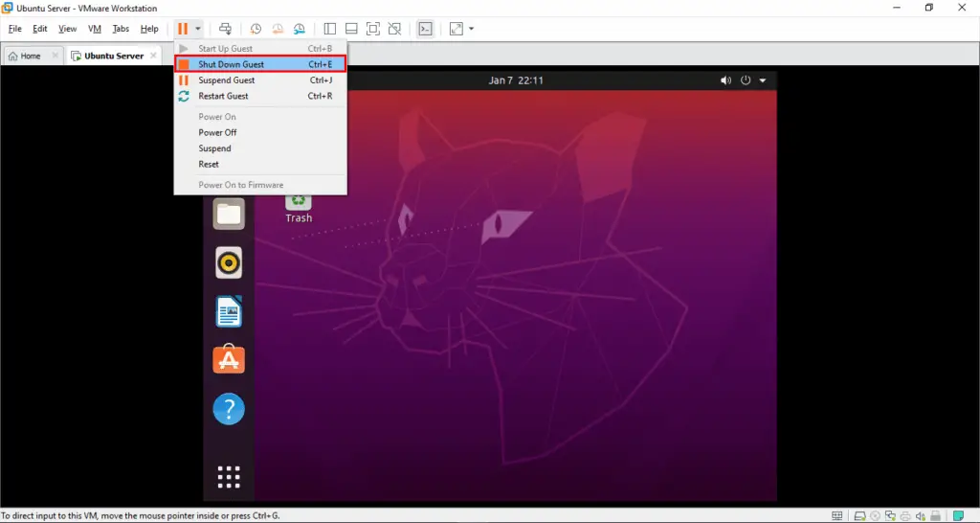Click the VMware icon in the title bar
This screenshot has width=980, height=523.
point(8,8)
